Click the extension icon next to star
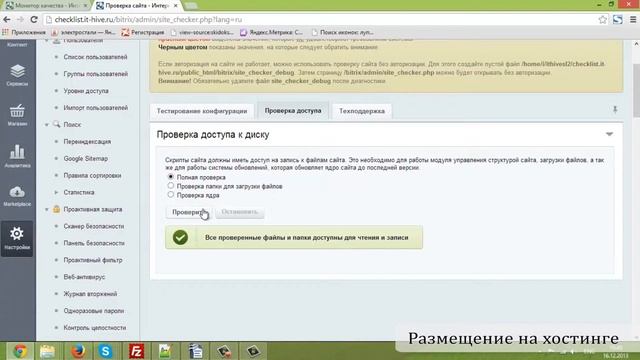This screenshot has height=360, width=640. tap(618, 20)
